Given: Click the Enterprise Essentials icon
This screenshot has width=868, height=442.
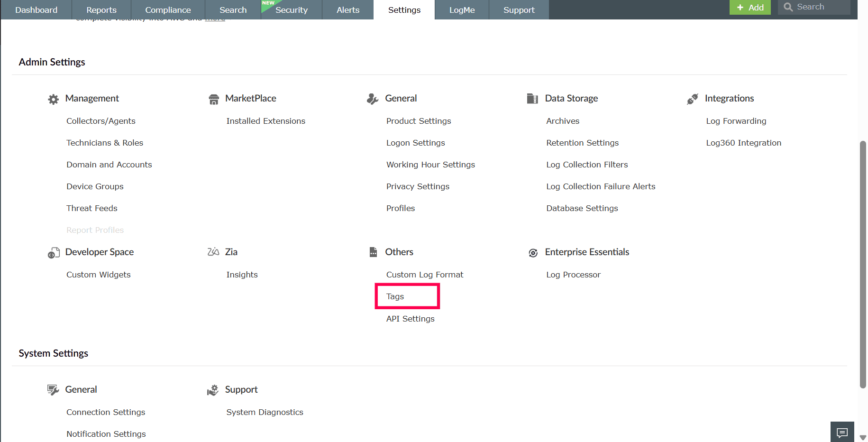Looking at the screenshot, I should tap(533, 253).
